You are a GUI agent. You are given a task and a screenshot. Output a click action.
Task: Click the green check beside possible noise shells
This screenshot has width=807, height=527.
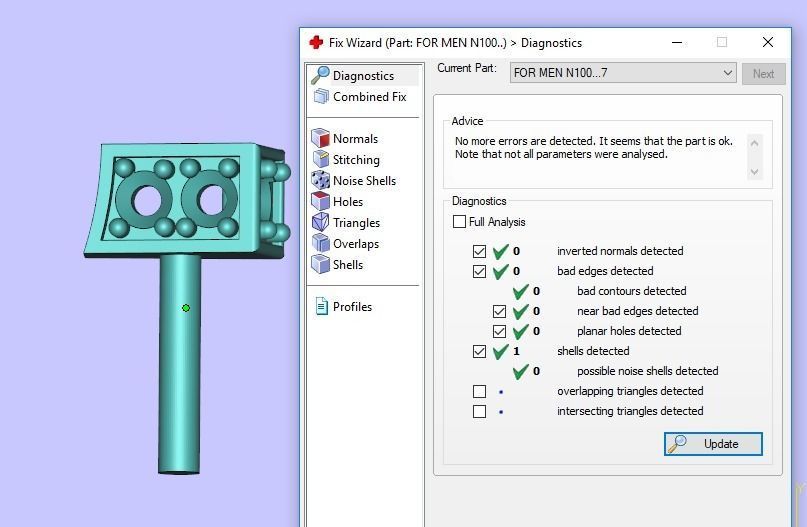[x=520, y=371]
